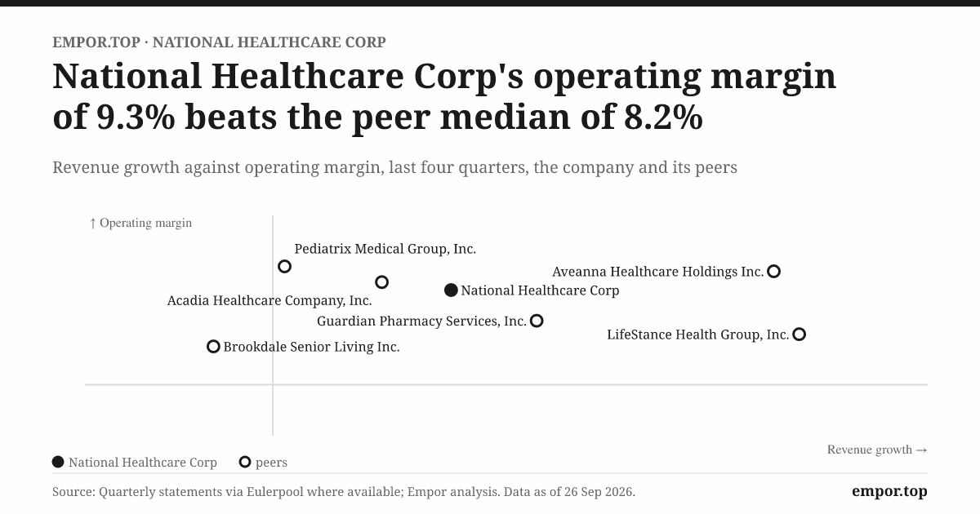Select the Brookdale Senior Living Inc. label text
Image resolution: width=980 pixels, height=514 pixels.
tap(311, 347)
